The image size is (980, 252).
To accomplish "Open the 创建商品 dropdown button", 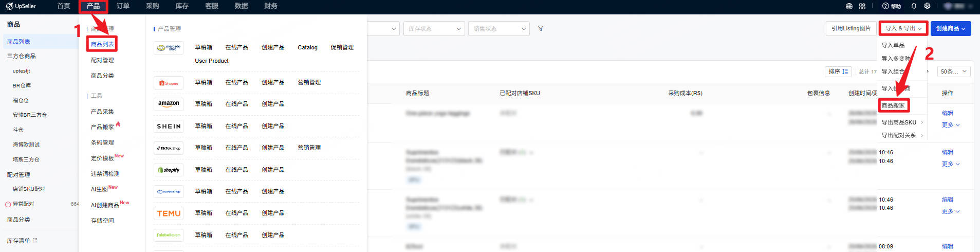I will [x=951, y=28].
